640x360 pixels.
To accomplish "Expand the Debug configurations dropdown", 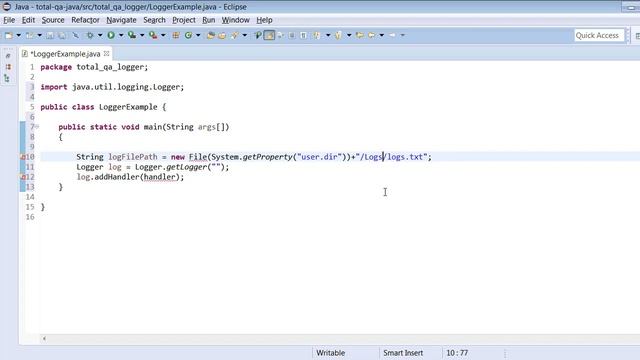I will click(100, 36).
